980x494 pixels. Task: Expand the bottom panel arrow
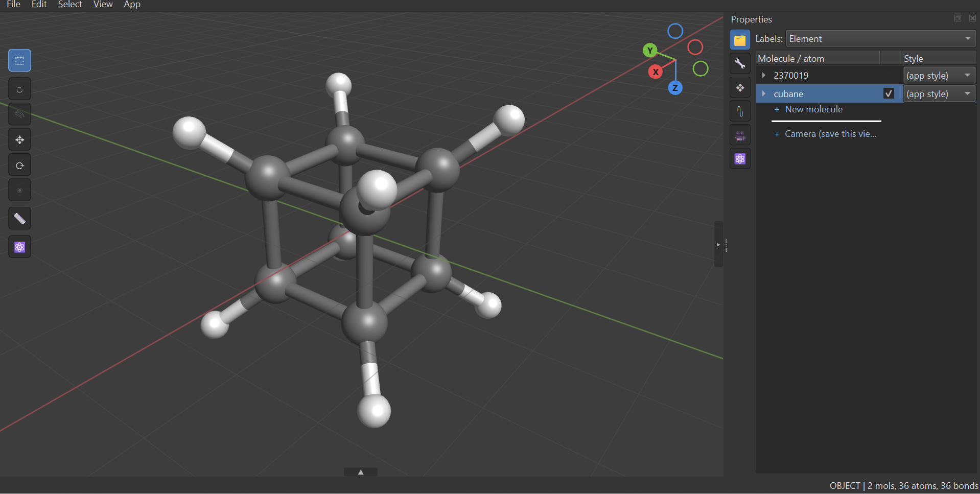tap(361, 472)
